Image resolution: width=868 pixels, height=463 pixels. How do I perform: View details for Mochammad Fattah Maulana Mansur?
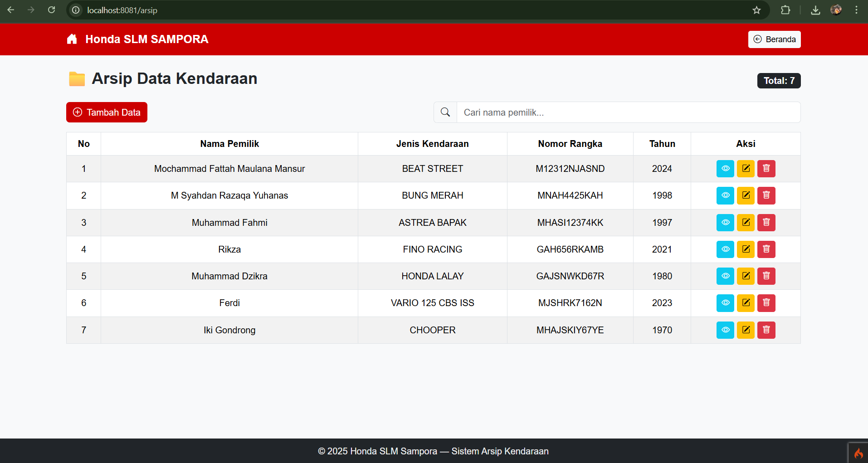coord(725,169)
